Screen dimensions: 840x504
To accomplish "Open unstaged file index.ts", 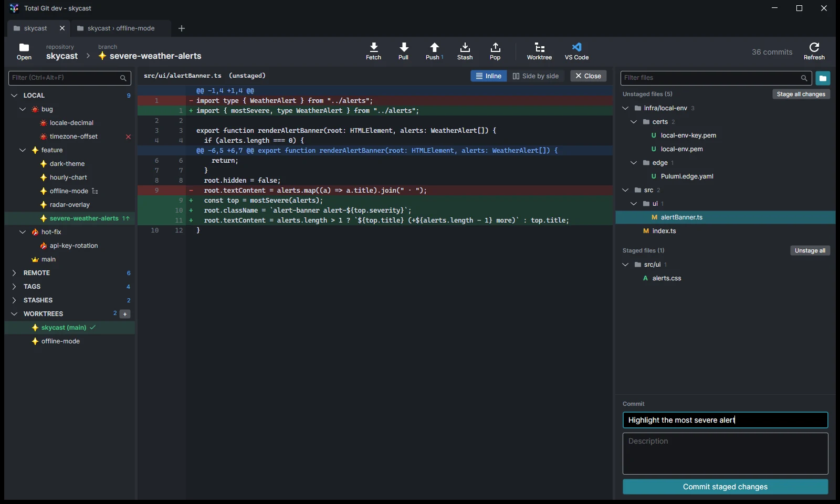I will tap(664, 231).
